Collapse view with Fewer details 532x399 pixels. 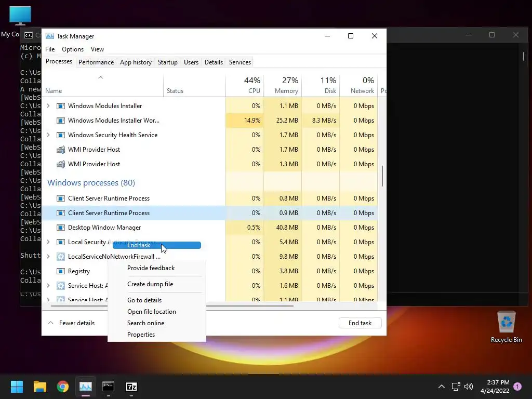71,323
